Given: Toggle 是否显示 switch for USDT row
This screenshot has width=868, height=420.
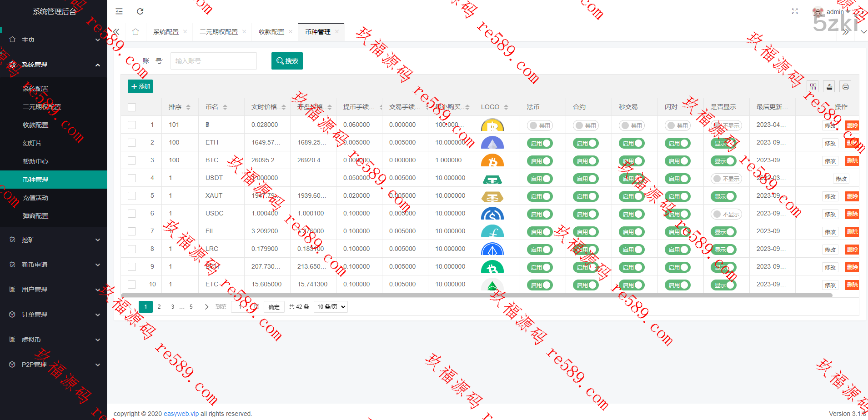Looking at the screenshot, I should pyautogui.click(x=726, y=179).
